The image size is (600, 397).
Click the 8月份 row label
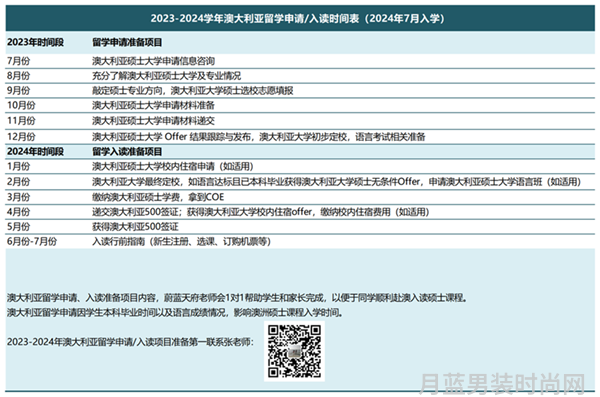pyautogui.click(x=18, y=75)
